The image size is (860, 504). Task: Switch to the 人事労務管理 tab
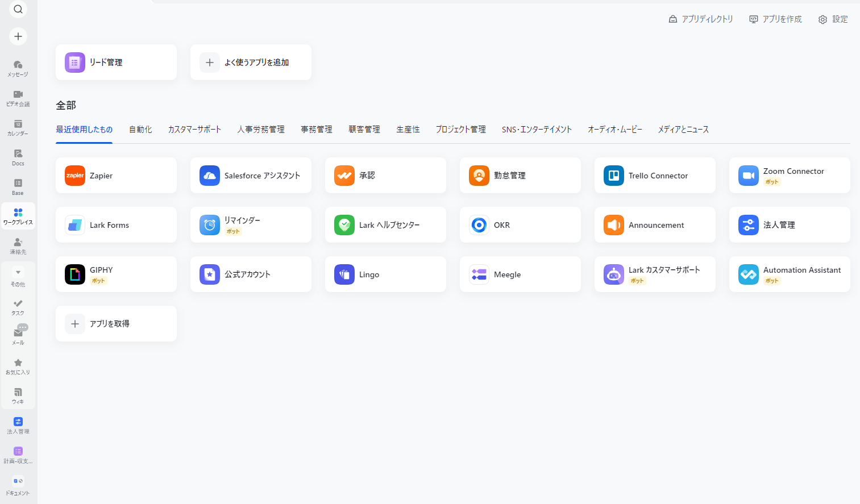[261, 130]
